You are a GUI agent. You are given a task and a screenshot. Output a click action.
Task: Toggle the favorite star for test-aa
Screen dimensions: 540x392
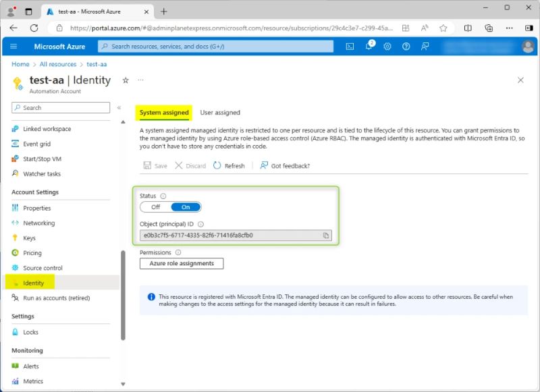click(126, 80)
